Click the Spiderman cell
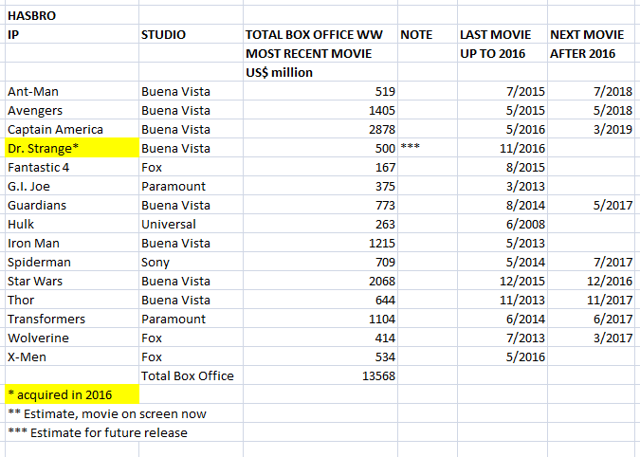The height and width of the screenshot is (457, 640). (x=72, y=262)
